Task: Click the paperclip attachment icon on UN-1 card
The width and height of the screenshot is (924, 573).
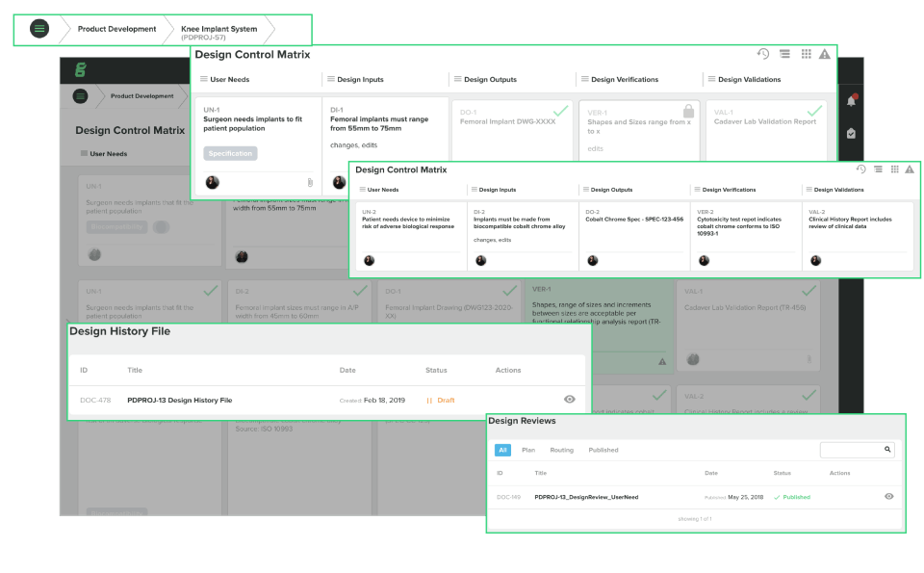Action: (x=310, y=183)
